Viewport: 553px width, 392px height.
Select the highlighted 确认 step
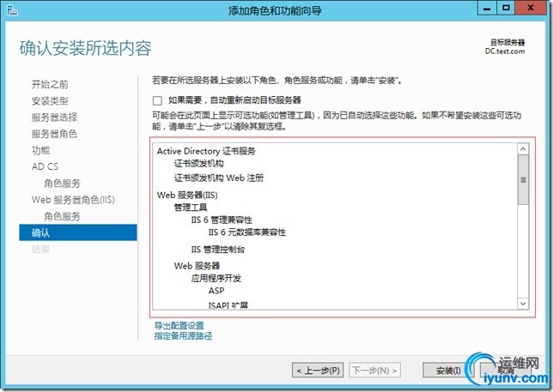pyautogui.click(x=78, y=232)
